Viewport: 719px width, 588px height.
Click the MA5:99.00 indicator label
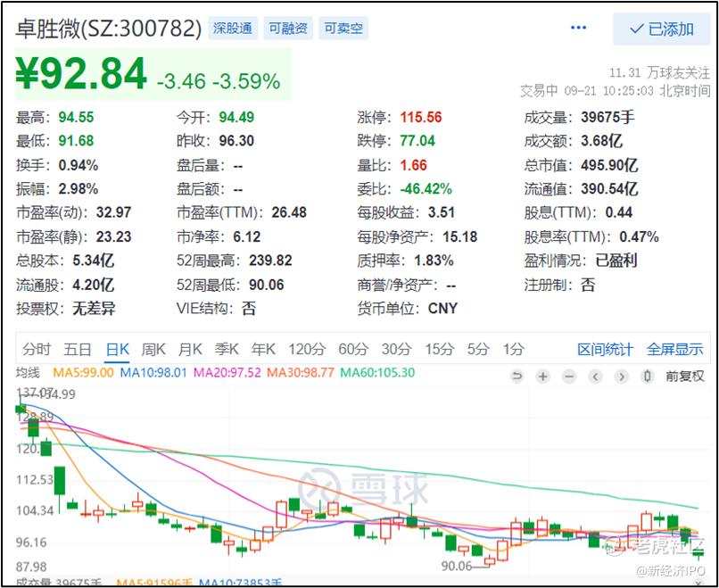pos(84,372)
